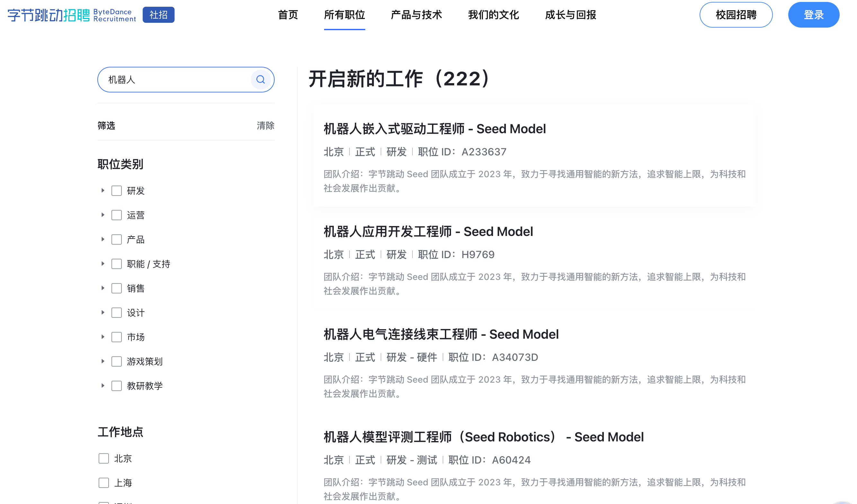Click the 校园招聘 button
857x504 pixels.
pyautogui.click(x=736, y=15)
